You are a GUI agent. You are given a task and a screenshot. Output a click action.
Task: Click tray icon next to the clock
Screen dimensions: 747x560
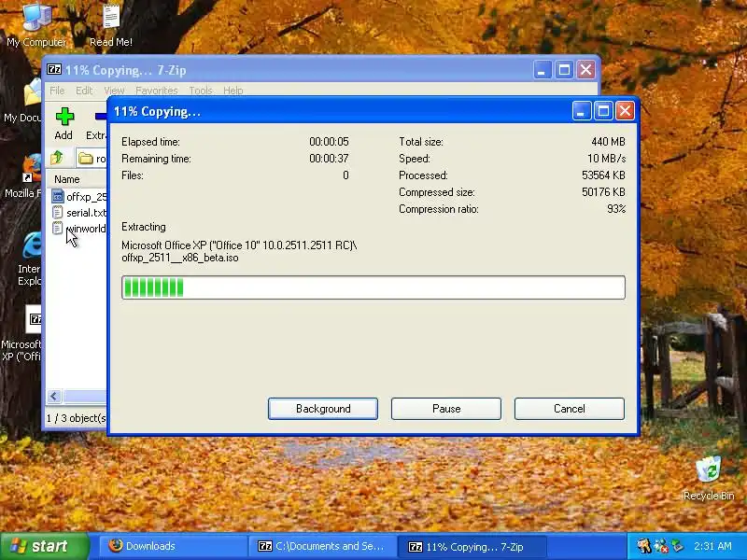coord(678,546)
